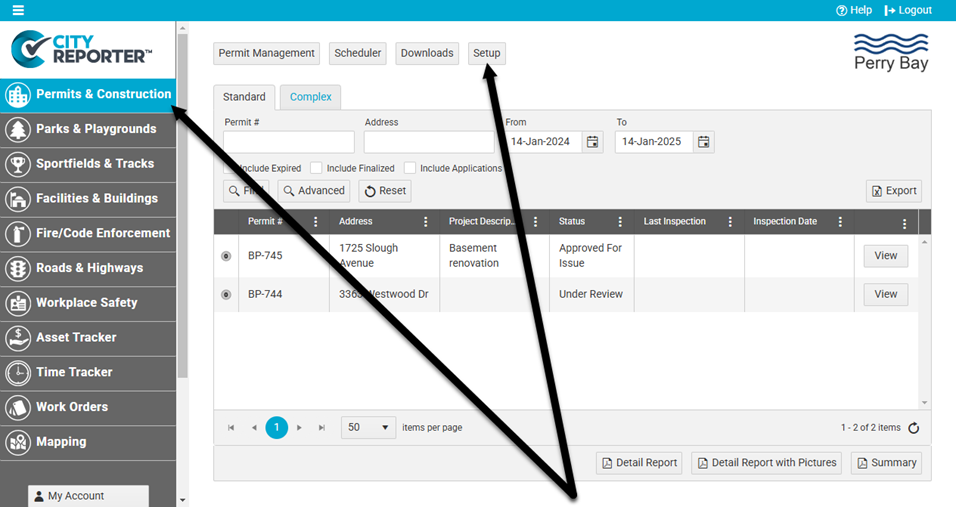Open the items per page dropdown
Screen dimensions: 956x507
coord(368,428)
